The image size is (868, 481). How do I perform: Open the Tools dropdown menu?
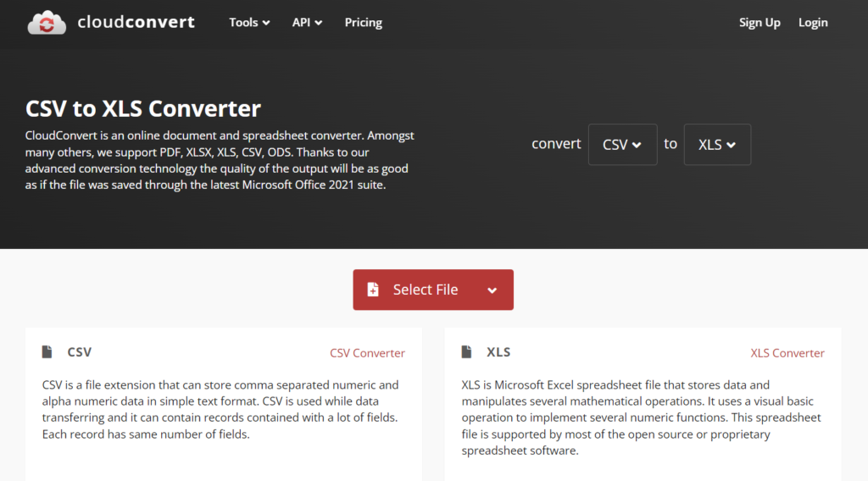pos(250,23)
